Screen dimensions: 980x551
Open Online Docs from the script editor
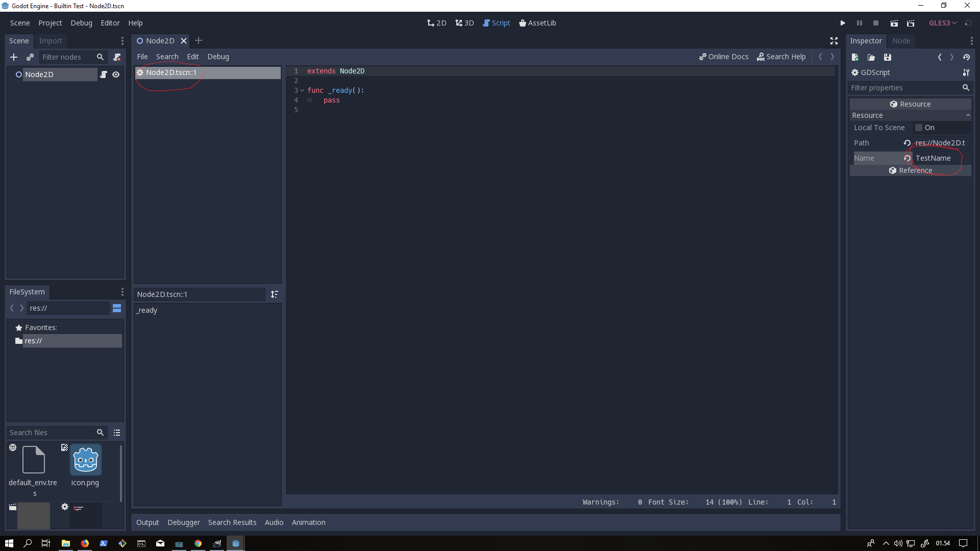(724, 57)
